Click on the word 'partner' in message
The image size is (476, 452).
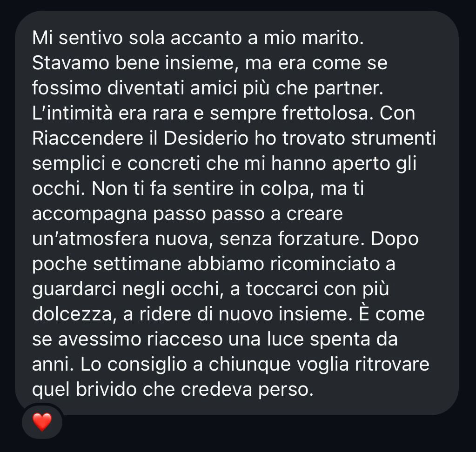pyautogui.click(x=346, y=88)
